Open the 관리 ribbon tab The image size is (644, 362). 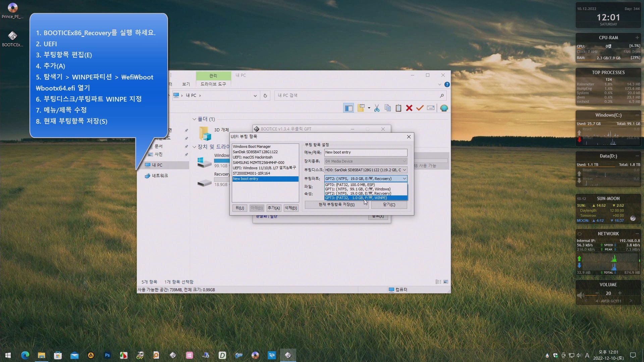click(x=213, y=76)
